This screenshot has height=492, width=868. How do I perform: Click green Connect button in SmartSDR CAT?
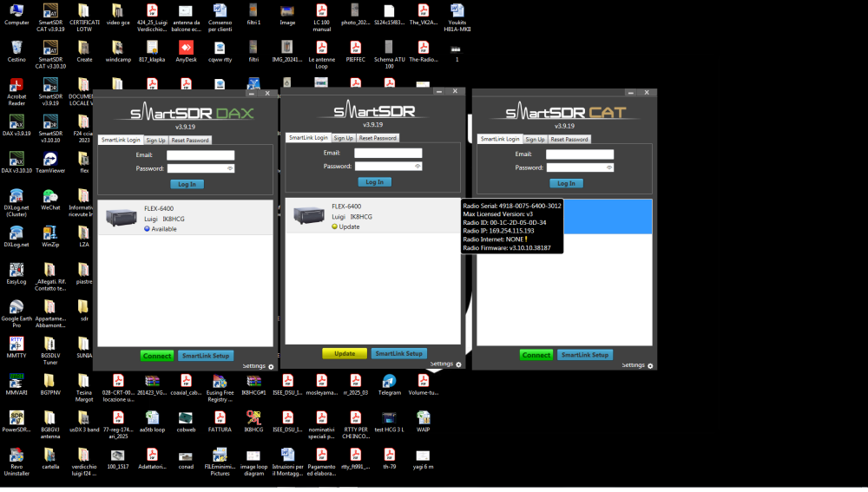tap(536, 354)
